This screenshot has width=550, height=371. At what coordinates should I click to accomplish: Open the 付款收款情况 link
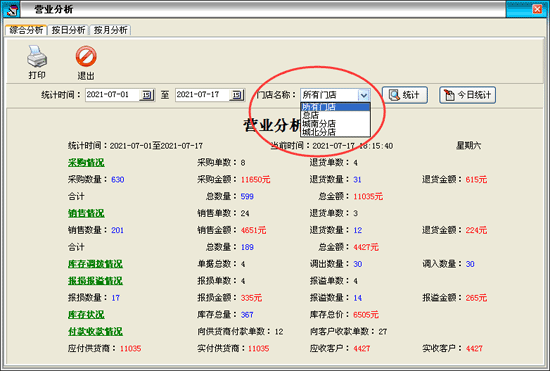pyautogui.click(x=95, y=331)
